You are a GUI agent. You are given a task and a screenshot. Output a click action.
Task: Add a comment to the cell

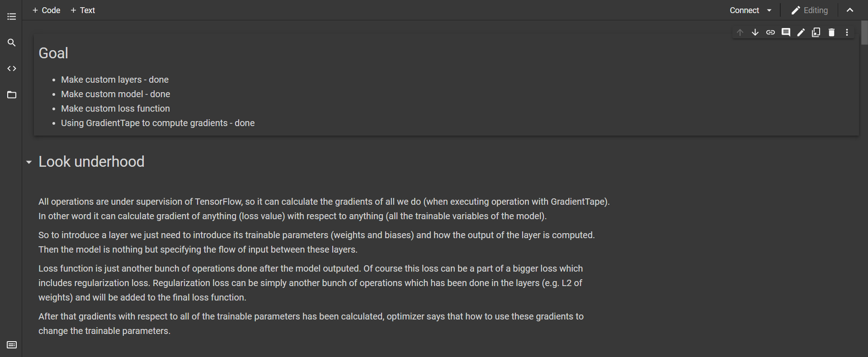point(786,32)
